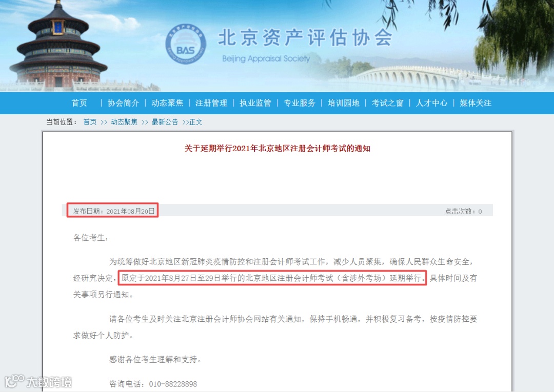554x392 pixels.
Task: Click the 各位考生： greeting line
Action: (x=90, y=238)
